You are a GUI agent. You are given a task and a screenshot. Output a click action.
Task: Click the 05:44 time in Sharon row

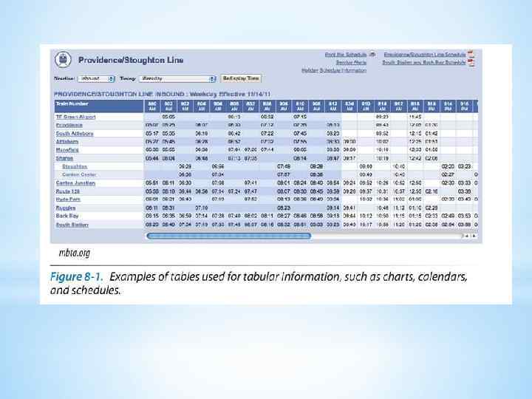pos(152,158)
